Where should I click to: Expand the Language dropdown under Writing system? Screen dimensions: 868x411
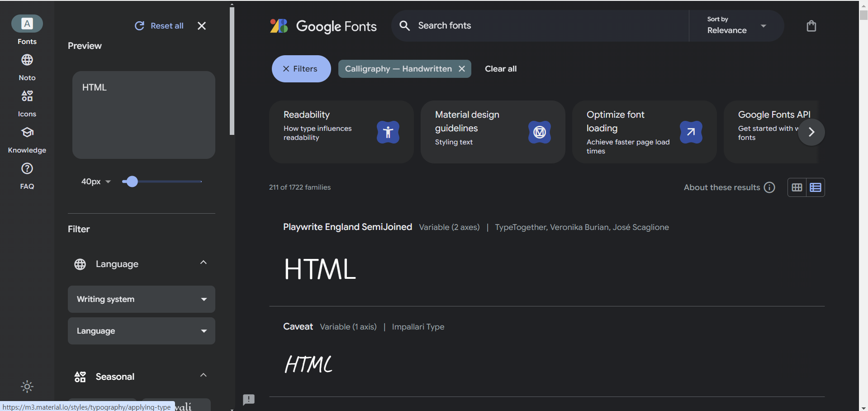click(x=141, y=331)
